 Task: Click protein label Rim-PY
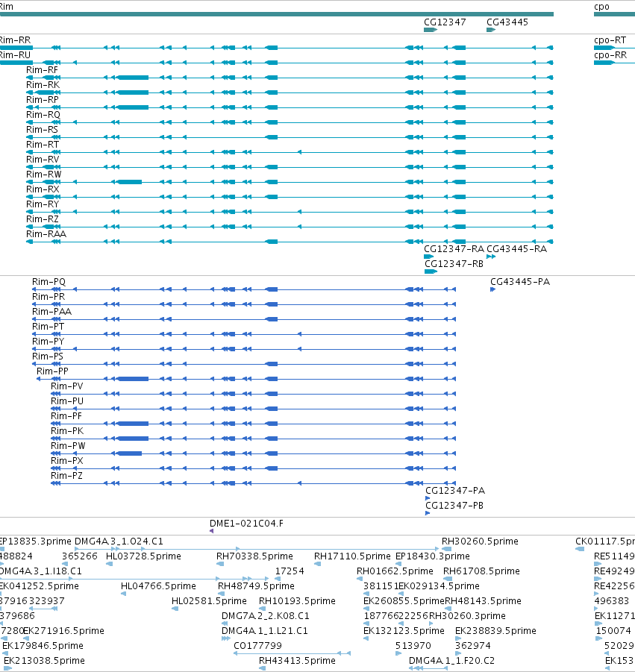(48, 342)
